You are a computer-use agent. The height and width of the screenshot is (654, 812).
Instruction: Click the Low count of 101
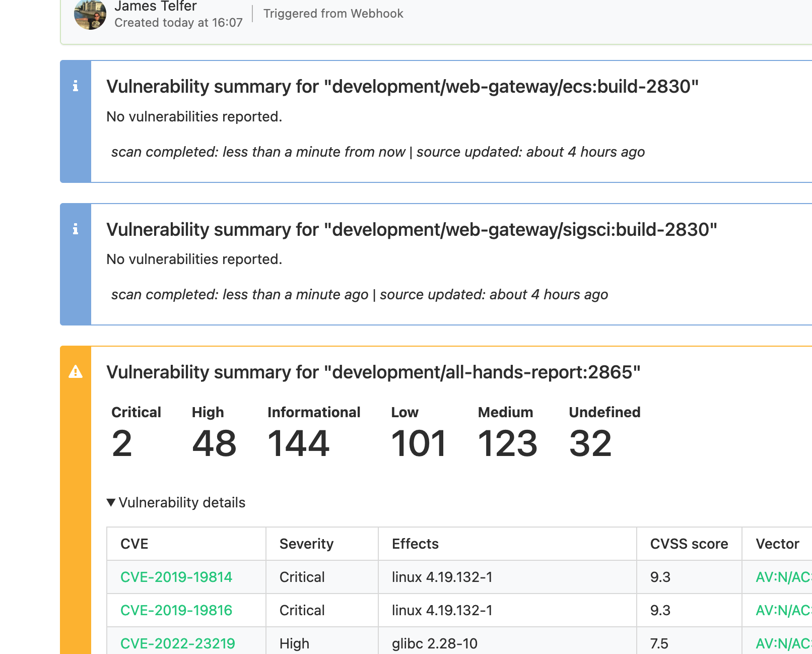coord(419,443)
